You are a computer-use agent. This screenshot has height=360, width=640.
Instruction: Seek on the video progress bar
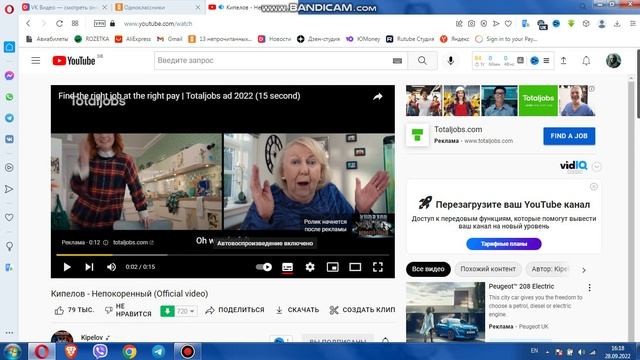click(222, 255)
